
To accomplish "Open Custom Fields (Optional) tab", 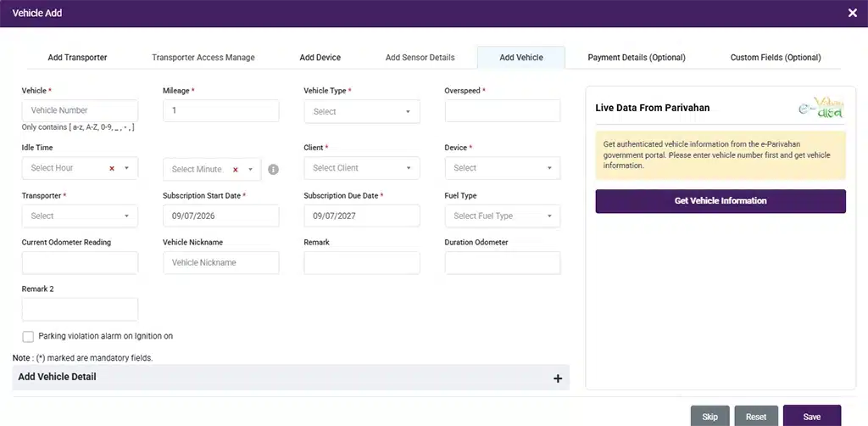I will click(776, 58).
